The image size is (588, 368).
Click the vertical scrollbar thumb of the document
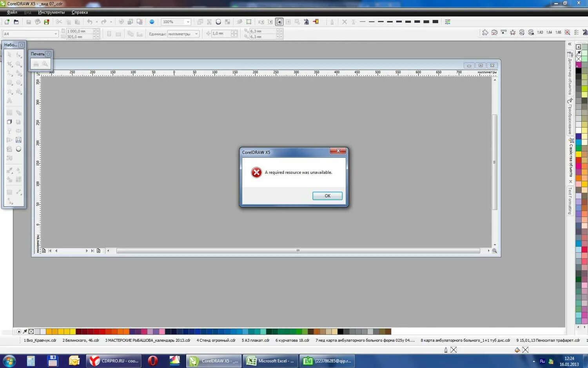(495, 162)
